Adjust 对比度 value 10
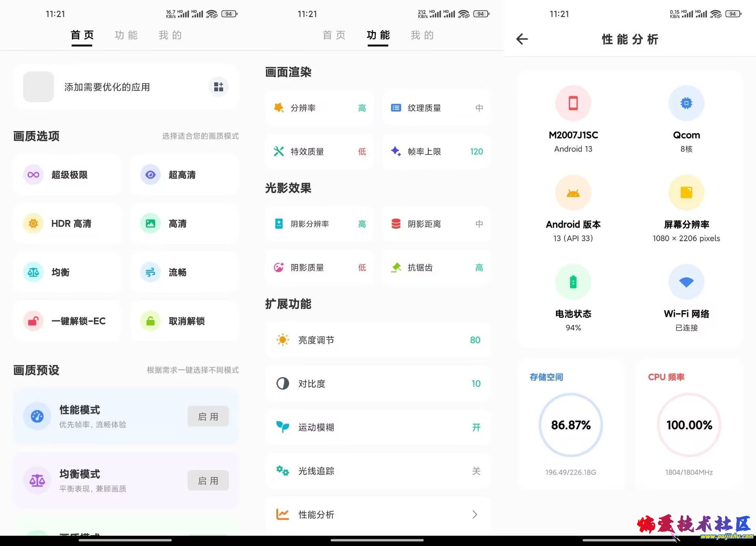The image size is (756, 546). click(476, 384)
